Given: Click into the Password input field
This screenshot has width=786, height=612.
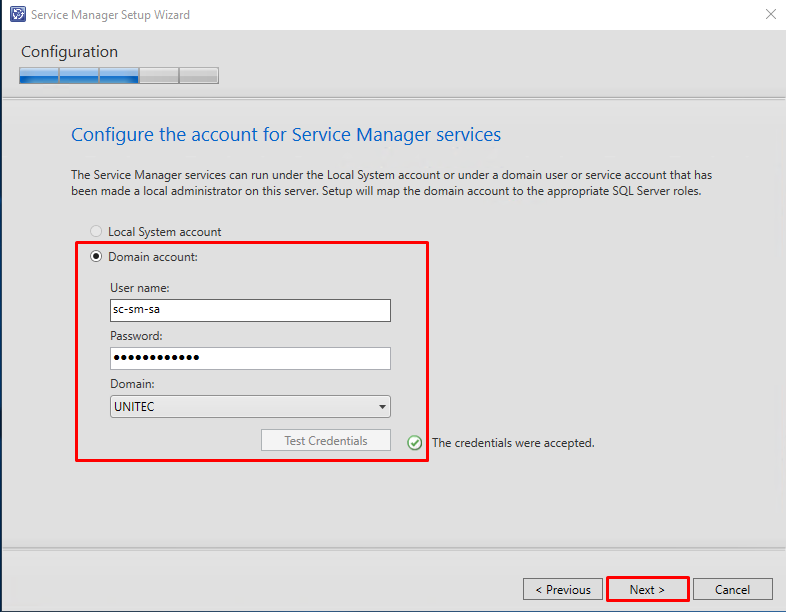Looking at the screenshot, I should click(x=250, y=358).
